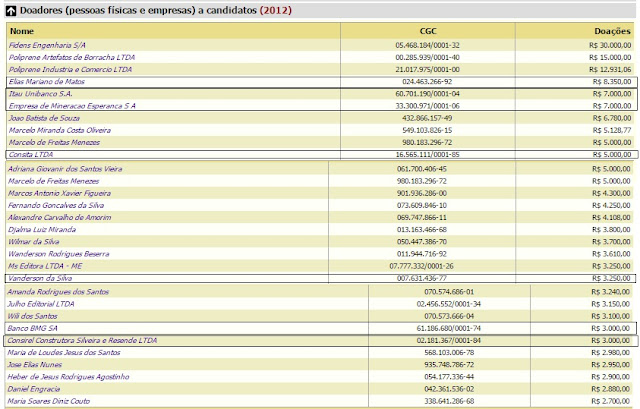
Task: Open Banco BMG SA donor link
Action: (33, 329)
